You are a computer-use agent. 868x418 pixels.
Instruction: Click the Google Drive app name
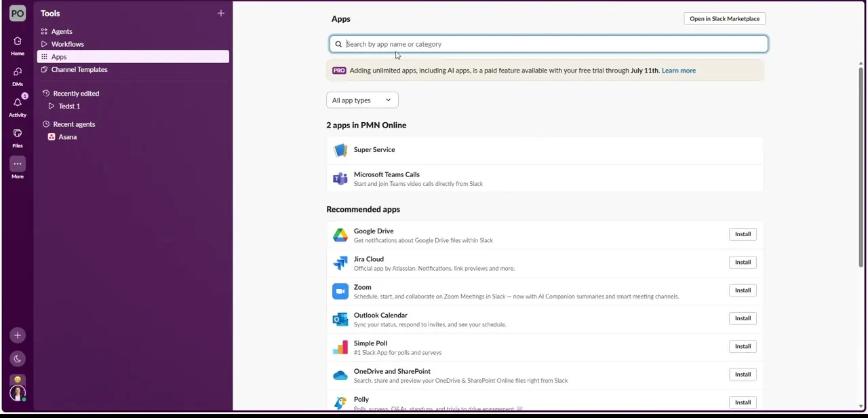(374, 231)
